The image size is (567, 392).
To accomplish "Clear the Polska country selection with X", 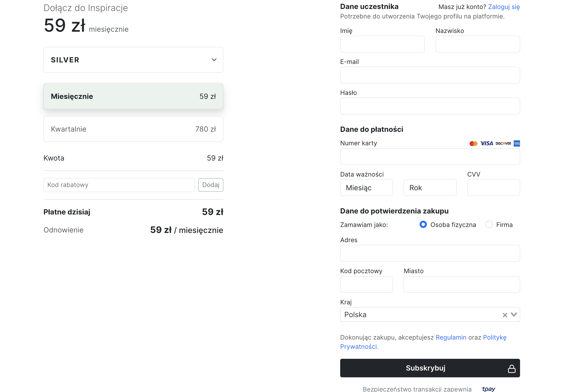I will [505, 315].
